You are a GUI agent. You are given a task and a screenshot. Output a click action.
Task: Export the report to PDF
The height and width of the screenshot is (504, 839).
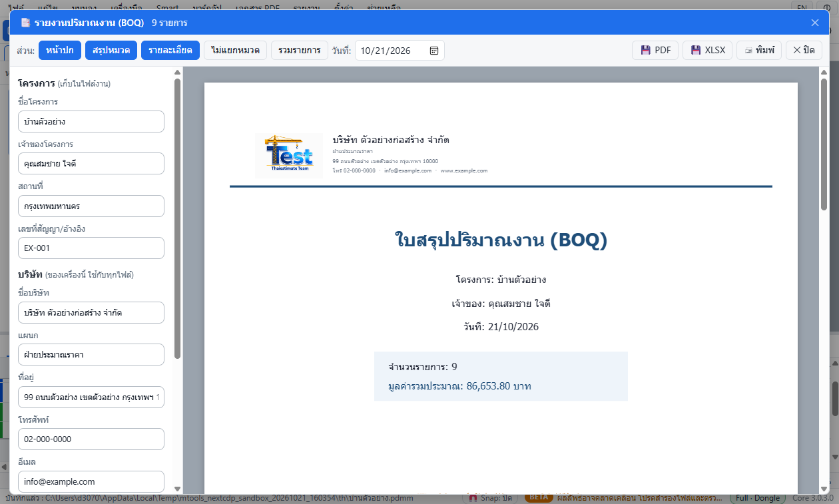(655, 51)
